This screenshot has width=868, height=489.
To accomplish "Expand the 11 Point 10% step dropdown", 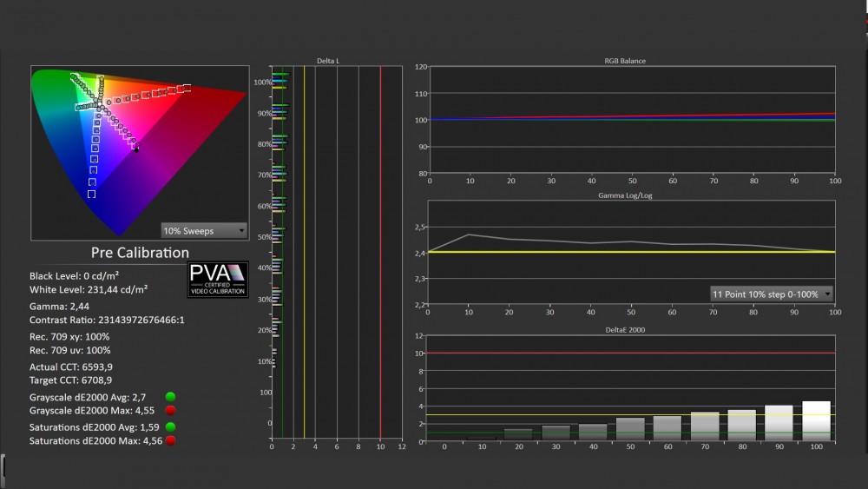I will 772,294.
